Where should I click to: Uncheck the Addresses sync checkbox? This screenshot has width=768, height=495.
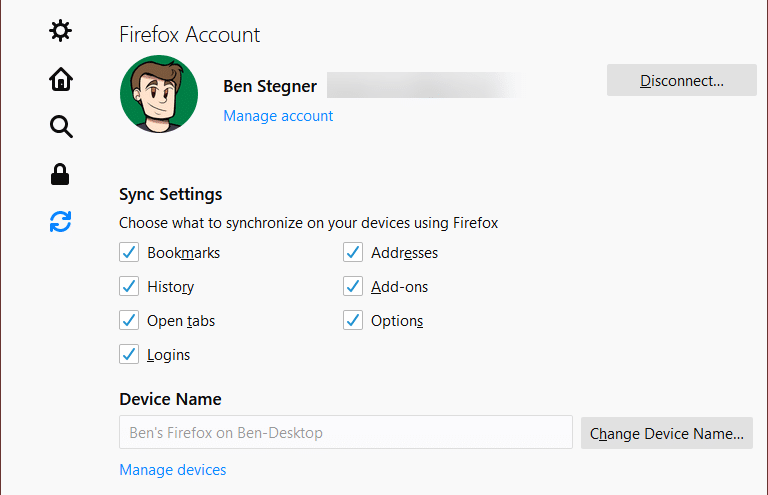(353, 253)
